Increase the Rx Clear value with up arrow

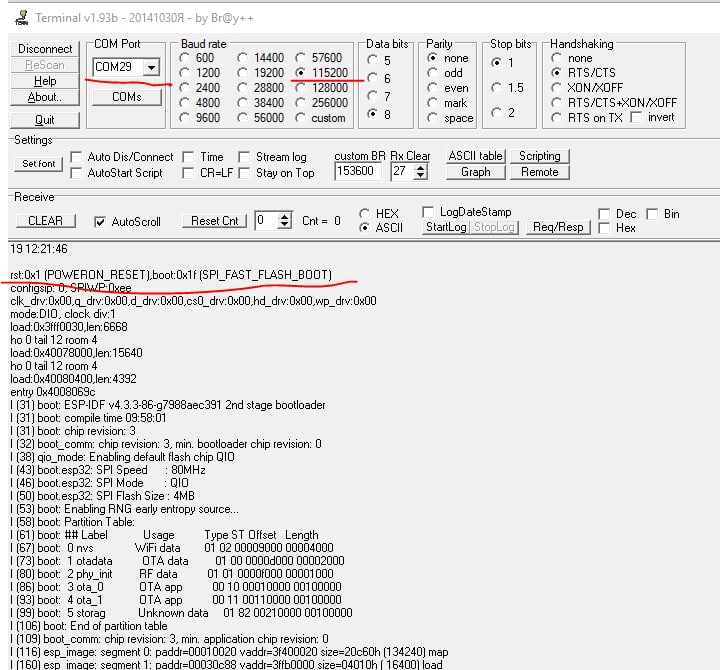pyautogui.click(x=420, y=168)
